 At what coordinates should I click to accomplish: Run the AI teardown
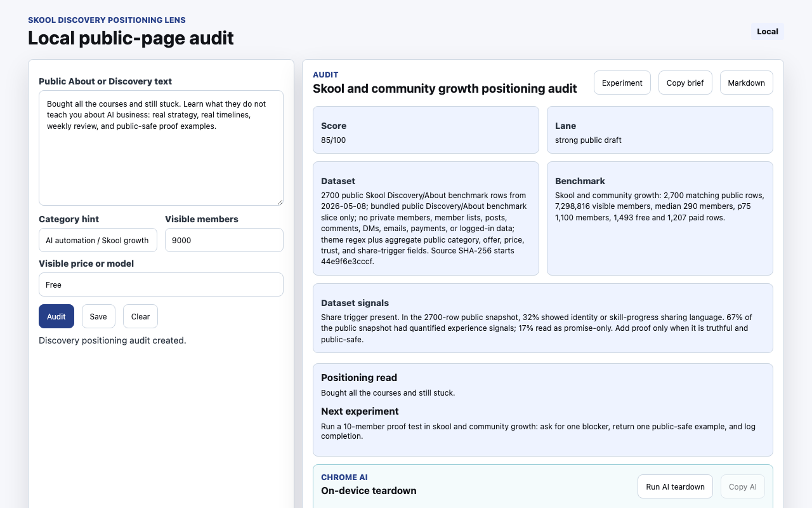(x=675, y=486)
